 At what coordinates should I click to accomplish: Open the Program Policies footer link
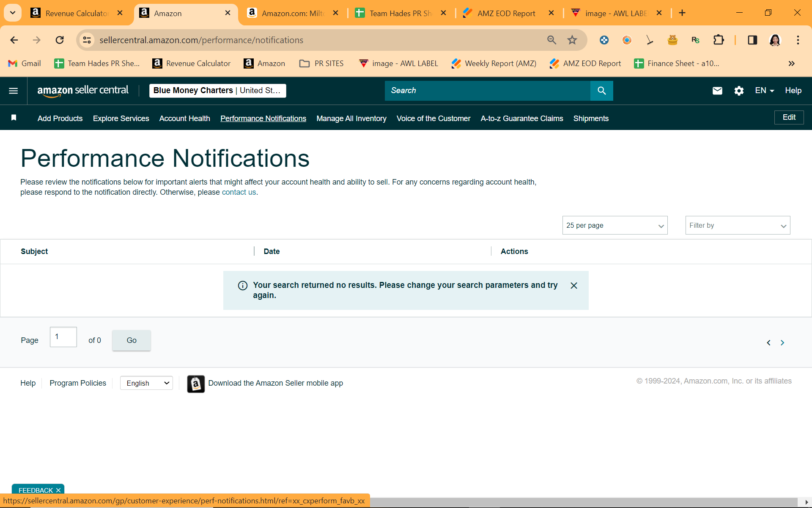[78, 383]
